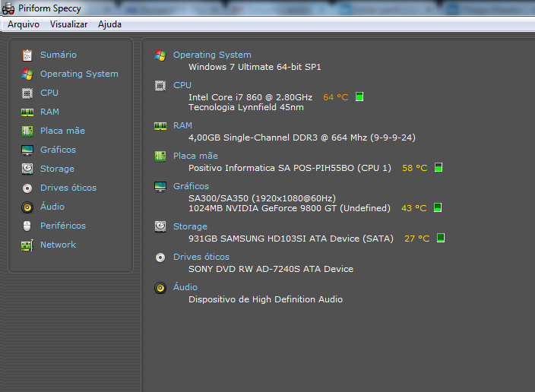
Task: Select Placa mãe in the sidebar
Action: click(62, 131)
